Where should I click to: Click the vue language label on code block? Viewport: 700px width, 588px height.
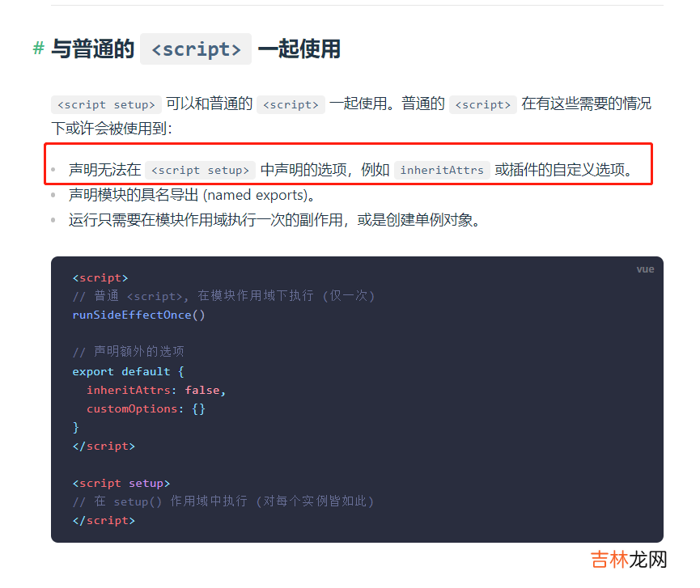tap(645, 269)
